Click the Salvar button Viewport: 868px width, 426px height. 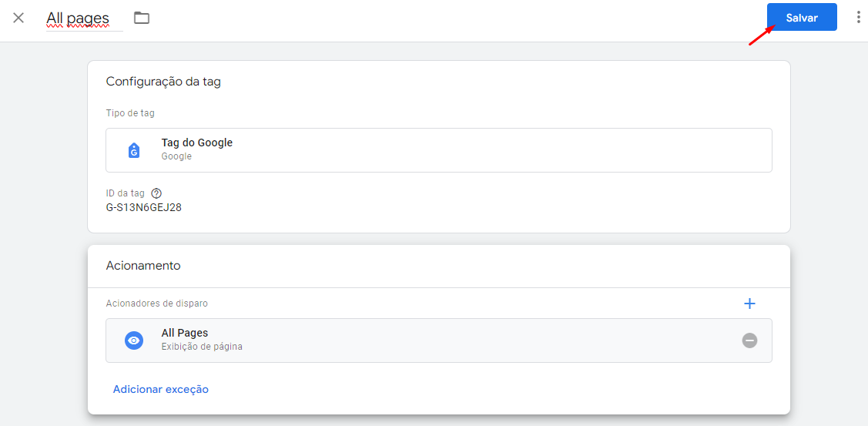[x=802, y=17]
